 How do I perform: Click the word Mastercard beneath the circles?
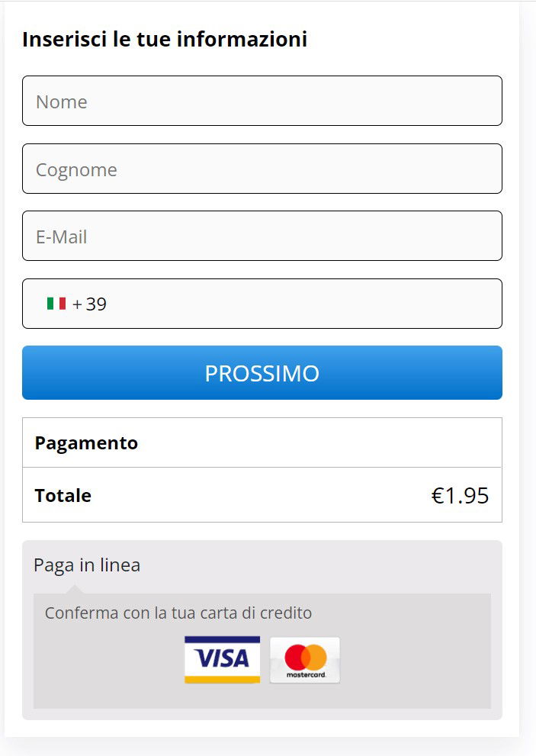click(305, 675)
